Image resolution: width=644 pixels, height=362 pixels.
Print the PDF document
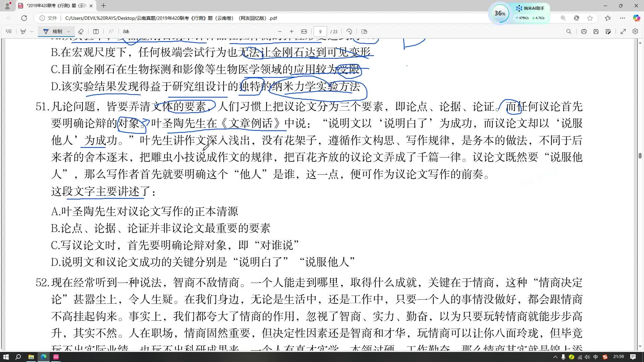[x=584, y=32]
